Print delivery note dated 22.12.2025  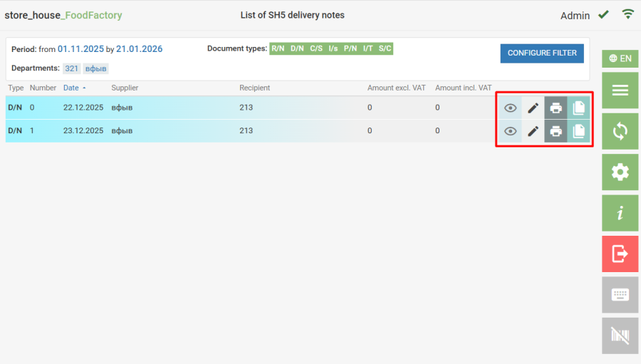coord(556,108)
